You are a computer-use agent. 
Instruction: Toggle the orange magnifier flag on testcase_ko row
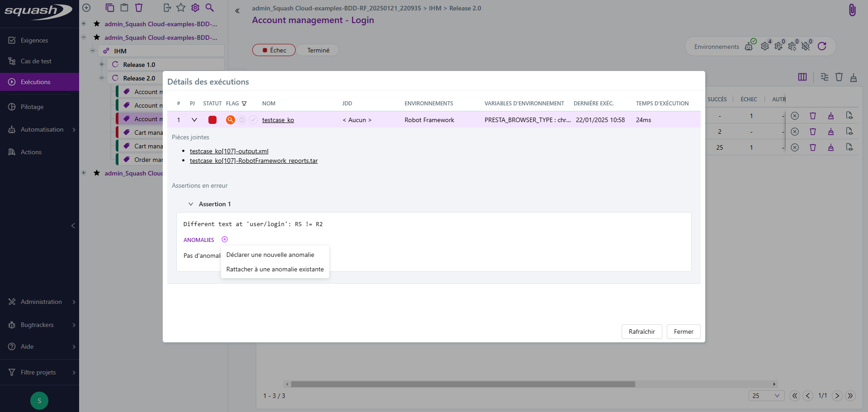click(231, 120)
